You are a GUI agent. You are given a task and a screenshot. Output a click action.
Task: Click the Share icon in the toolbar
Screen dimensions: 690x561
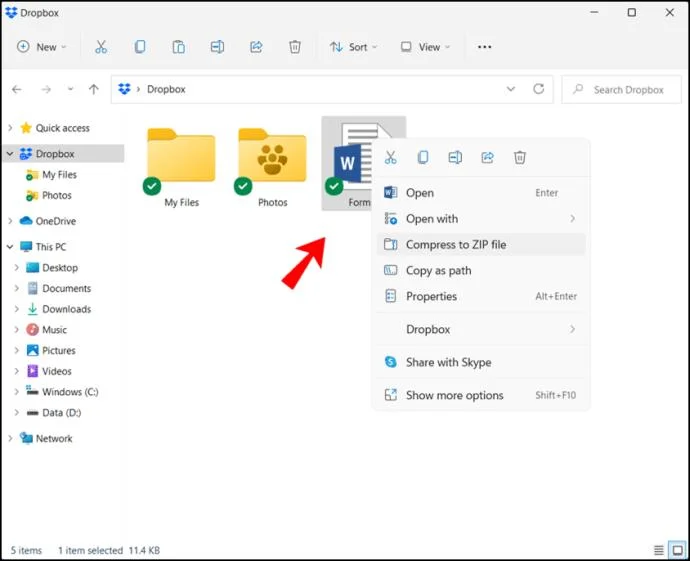(256, 47)
